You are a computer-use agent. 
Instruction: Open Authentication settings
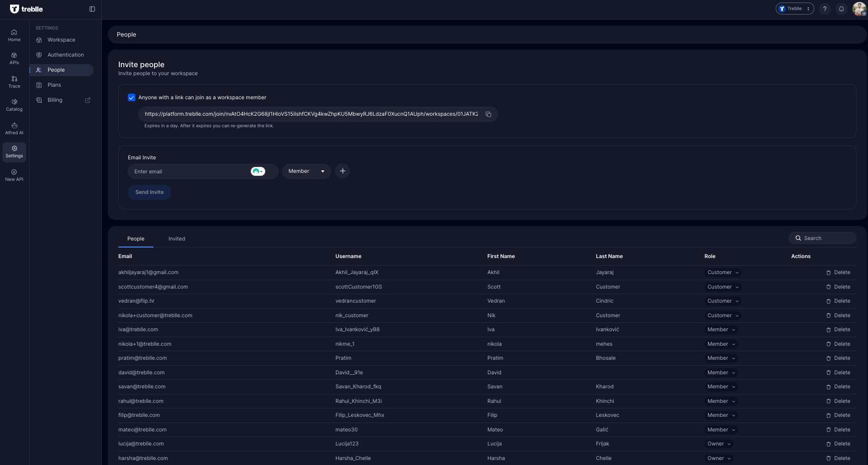click(x=65, y=55)
